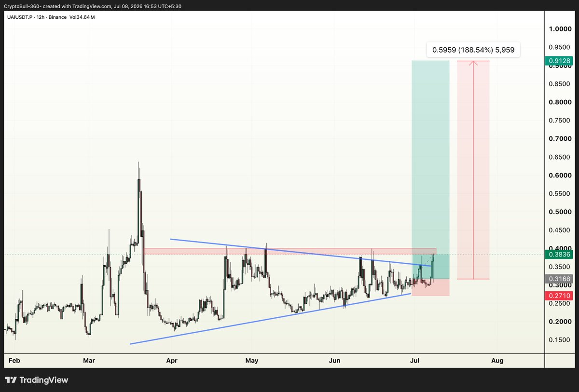
Task: Select the red horizontal resistance zone rectangle
Action: (290, 251)
